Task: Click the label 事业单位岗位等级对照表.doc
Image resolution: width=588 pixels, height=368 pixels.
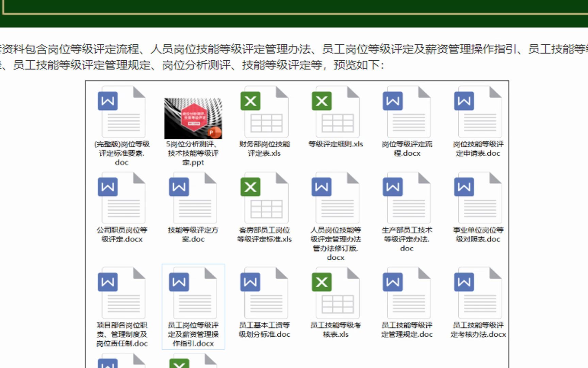Action: pos(478,234)
